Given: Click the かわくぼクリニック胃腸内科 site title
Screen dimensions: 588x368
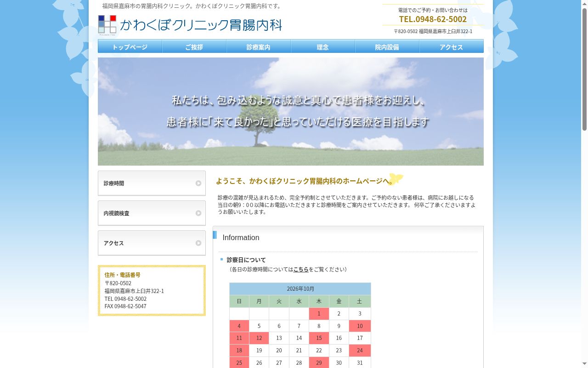Looking at the screenshot, I should coord(201,24).
